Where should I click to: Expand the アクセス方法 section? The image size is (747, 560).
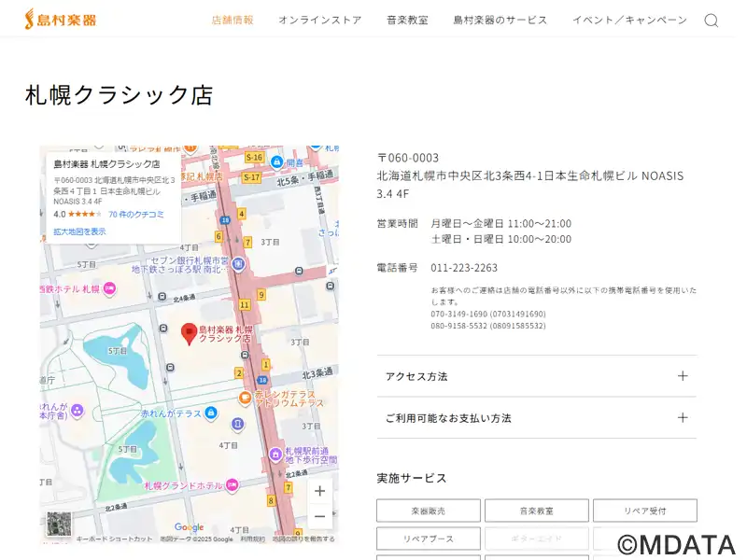click(x=536, y=376)
